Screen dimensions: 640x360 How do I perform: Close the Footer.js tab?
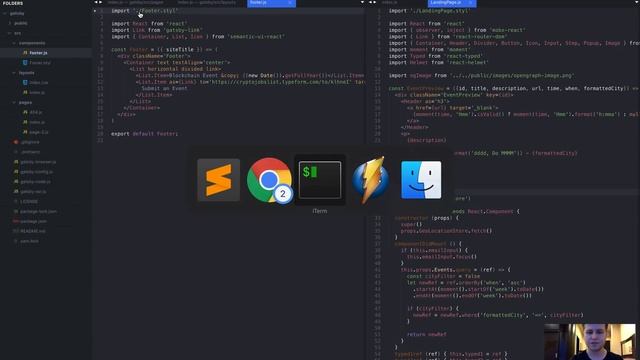click(290, 2)
